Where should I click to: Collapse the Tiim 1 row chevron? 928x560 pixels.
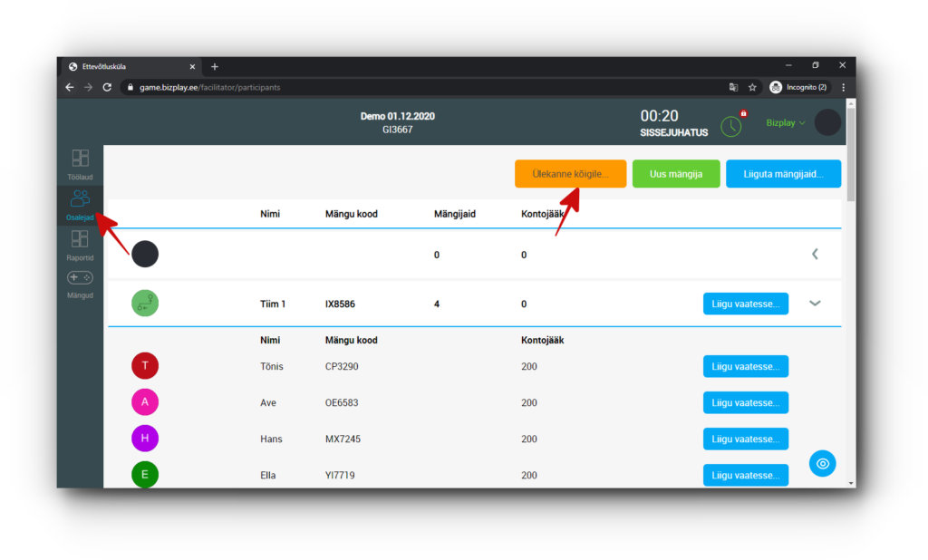click(x=815, y=304)
